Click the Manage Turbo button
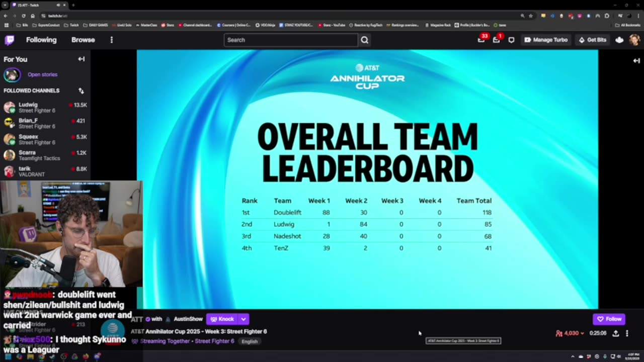Screen dimensions: 644x362 pyautogui.click(x=546, y=40)
